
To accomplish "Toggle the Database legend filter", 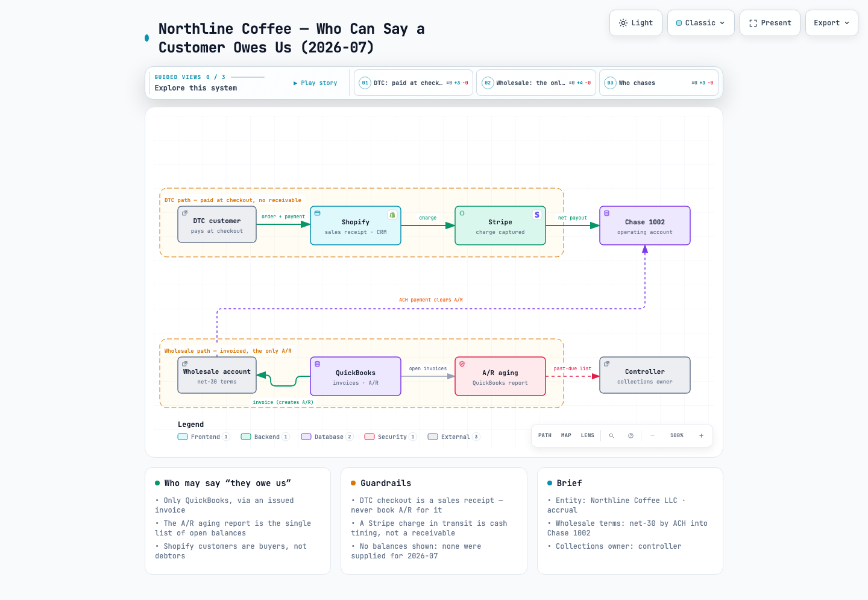I will tap(327, 437).
